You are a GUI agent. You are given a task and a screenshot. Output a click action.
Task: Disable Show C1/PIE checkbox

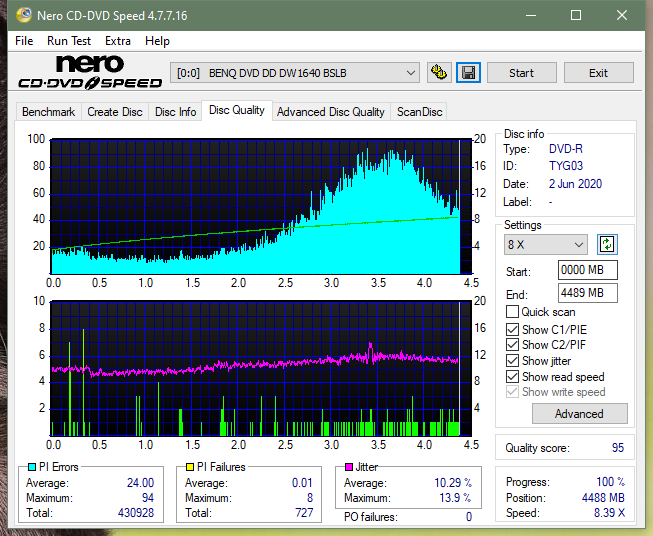pos(512,329)
